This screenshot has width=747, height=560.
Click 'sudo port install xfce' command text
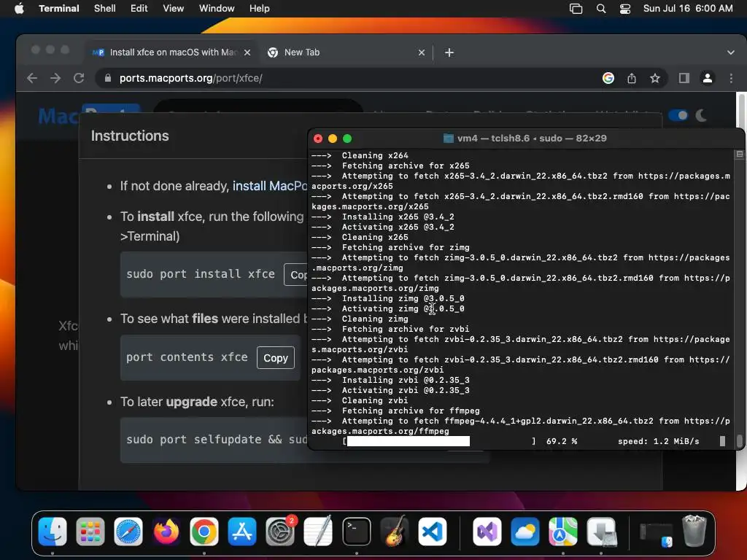point(201,274)
